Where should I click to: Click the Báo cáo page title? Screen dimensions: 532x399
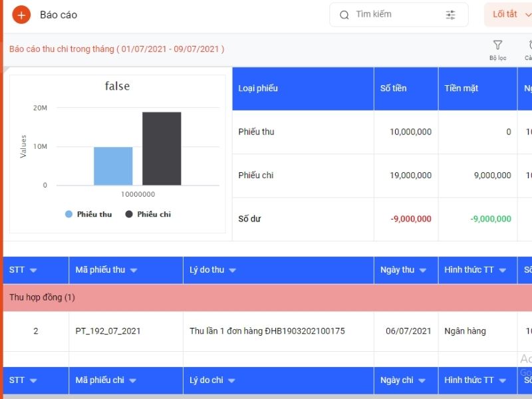(59, 15)
